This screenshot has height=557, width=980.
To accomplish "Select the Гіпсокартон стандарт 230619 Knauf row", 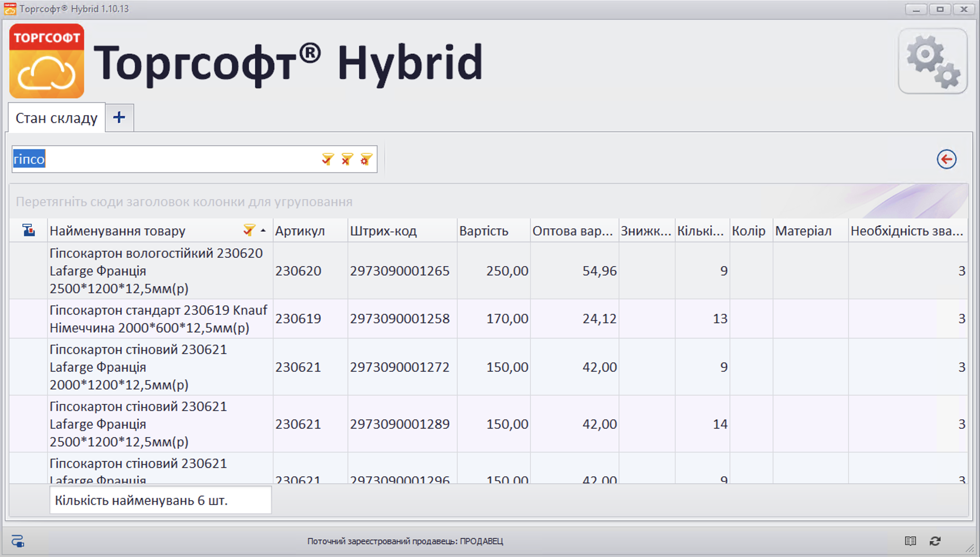I will pos(158,319).
